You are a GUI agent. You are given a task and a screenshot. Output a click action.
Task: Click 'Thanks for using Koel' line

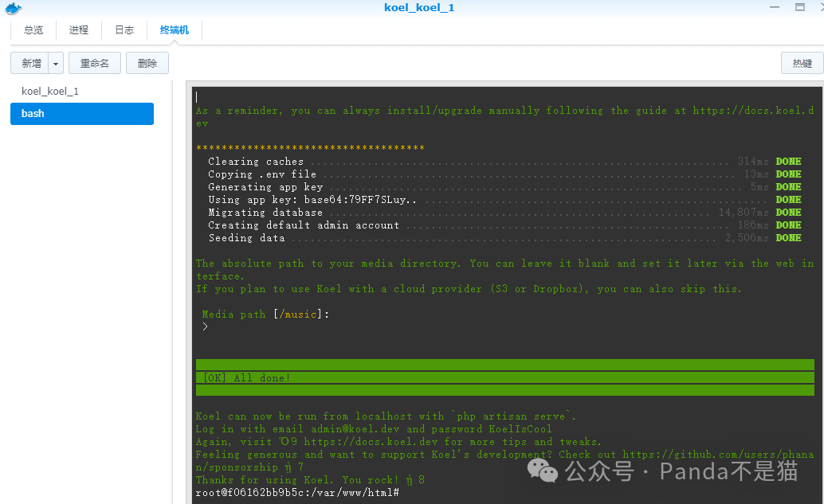coord(310,480)
